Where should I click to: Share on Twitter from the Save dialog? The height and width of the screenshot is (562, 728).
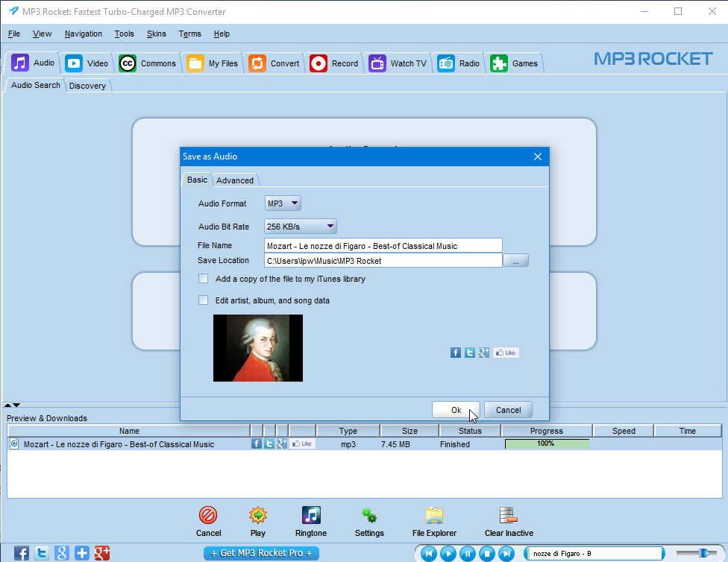(x=469, y=353)
